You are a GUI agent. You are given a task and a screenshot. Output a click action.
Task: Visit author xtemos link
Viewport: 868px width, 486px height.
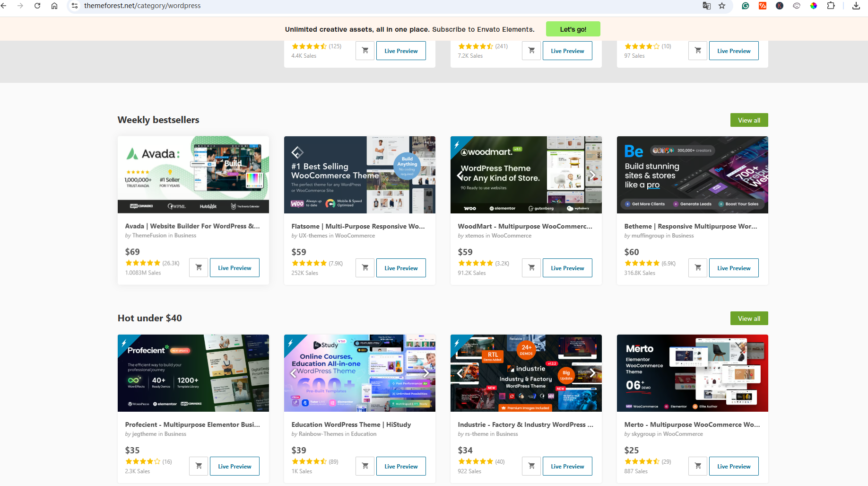(475, 236)
